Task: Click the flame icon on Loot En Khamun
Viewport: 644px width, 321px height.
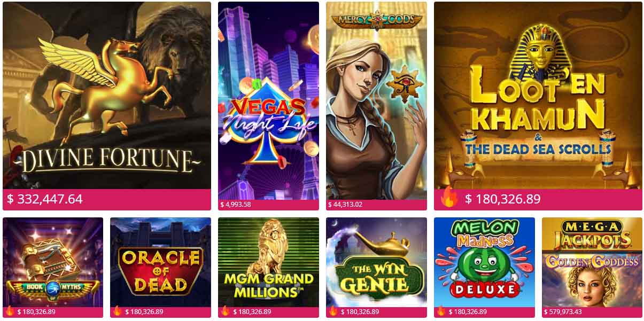Action: pos(449,198)
